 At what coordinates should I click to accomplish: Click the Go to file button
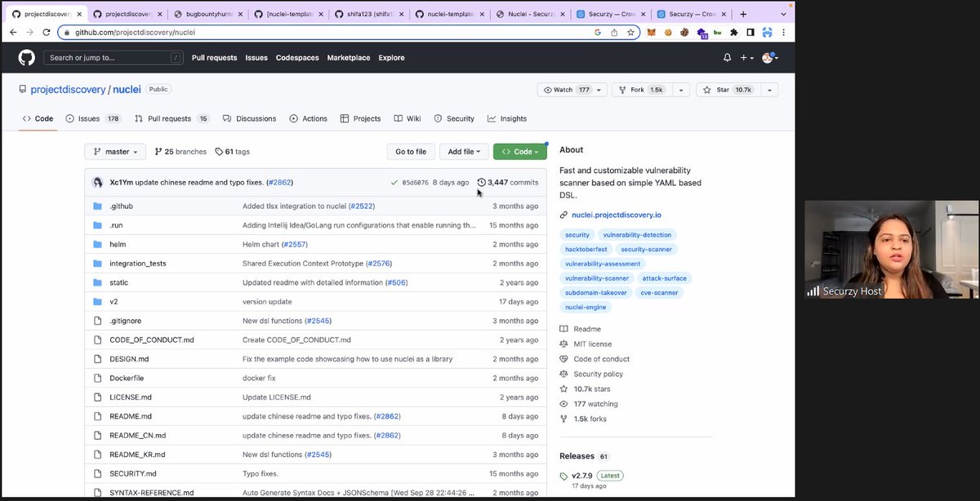tap(411, 152)
